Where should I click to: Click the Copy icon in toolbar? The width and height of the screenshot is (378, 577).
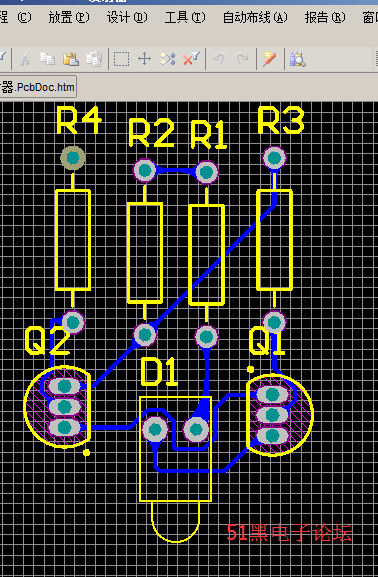click(47, 59)
